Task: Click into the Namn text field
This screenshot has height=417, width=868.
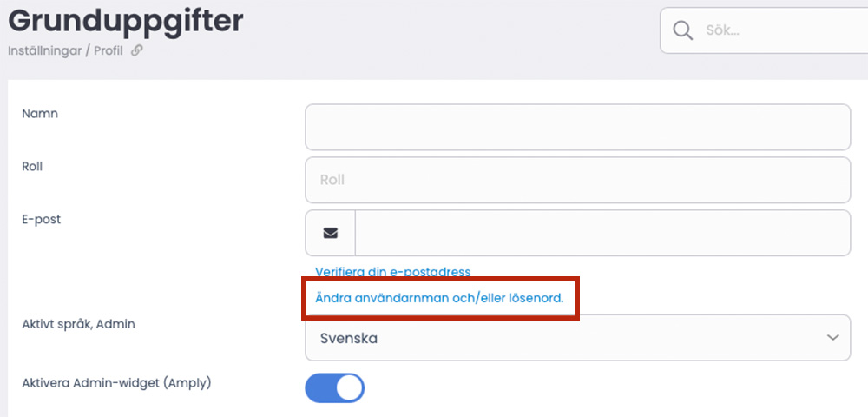Action: tap(577, 128)
